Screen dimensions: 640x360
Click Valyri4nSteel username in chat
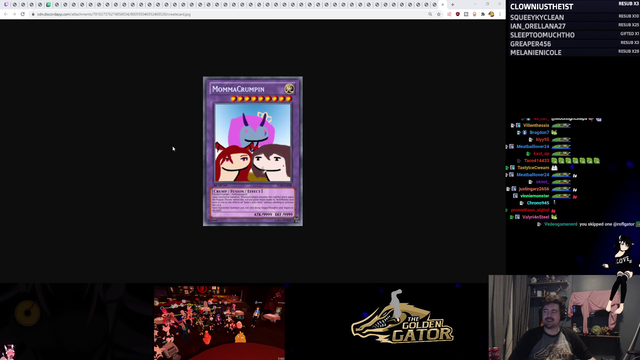coord(536,217)
